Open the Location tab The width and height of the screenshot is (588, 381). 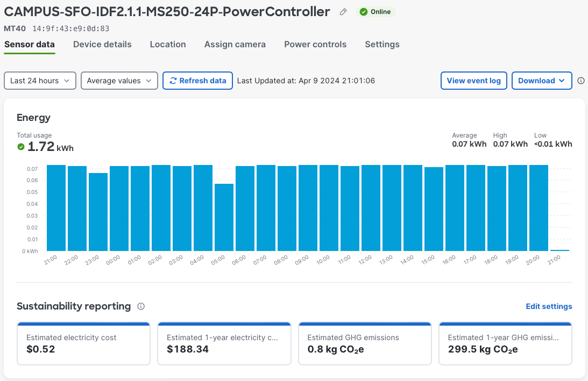(x=168, y=45)
